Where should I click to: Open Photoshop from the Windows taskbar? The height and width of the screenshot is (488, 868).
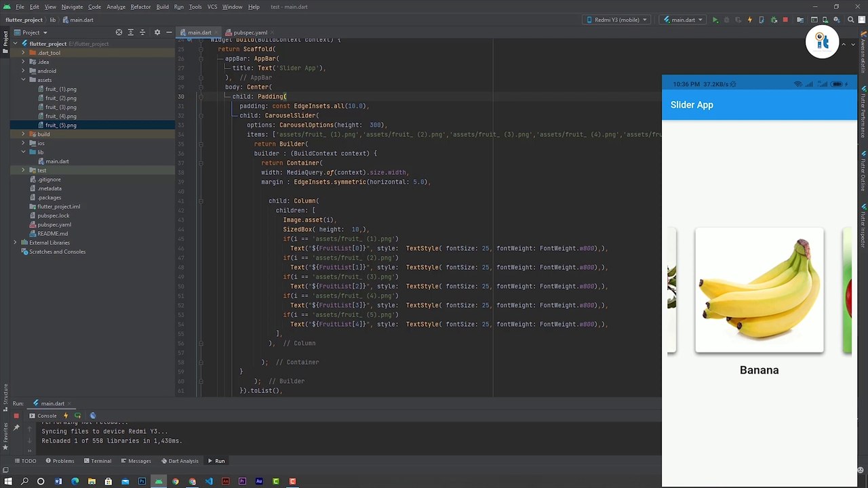click(142, 481)
